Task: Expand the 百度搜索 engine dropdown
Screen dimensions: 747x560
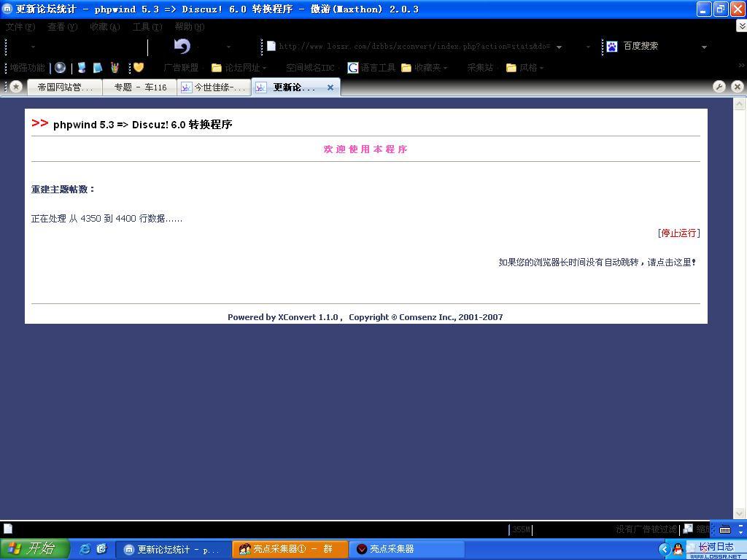Action: (x=704, y=47)
